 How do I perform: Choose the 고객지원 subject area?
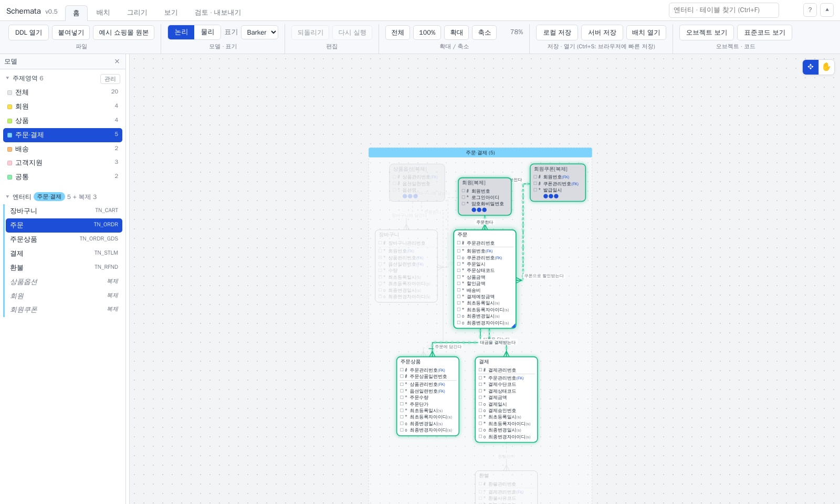click(63, 163)
